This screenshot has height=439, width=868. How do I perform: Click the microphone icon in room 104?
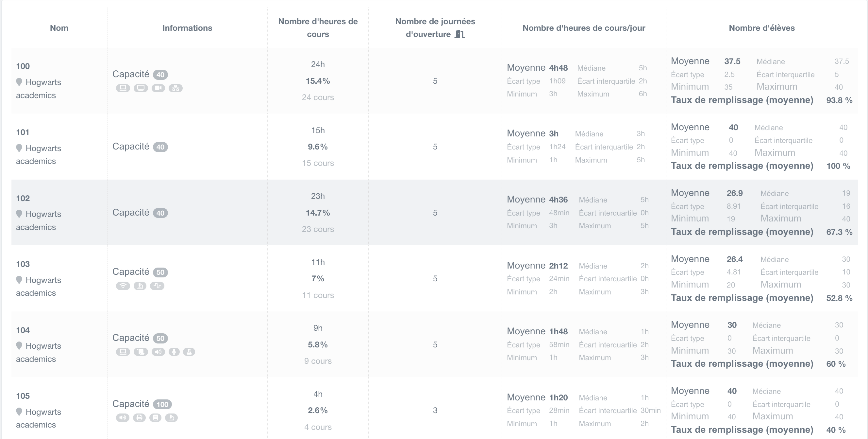[x=174, y=352]
